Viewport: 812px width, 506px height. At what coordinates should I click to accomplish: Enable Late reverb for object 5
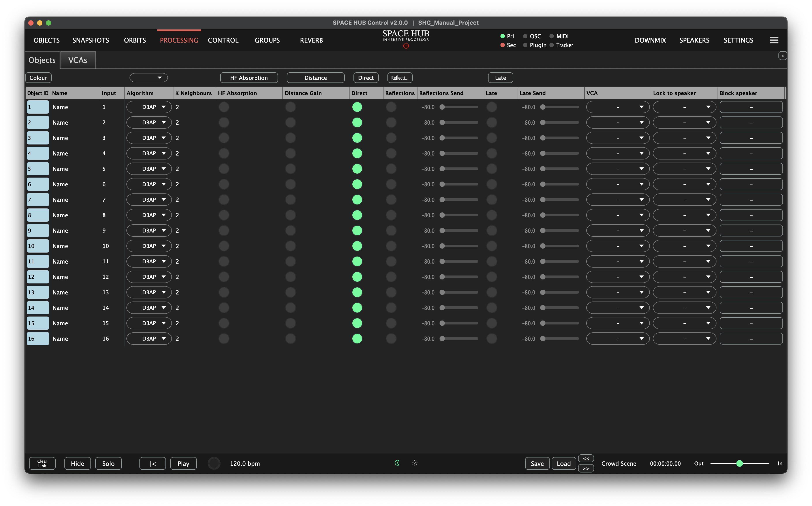[x=491, y=169]
